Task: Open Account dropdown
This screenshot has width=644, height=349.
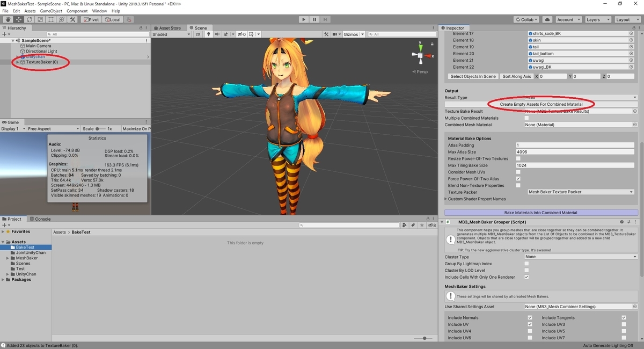Action: [568, 19]
